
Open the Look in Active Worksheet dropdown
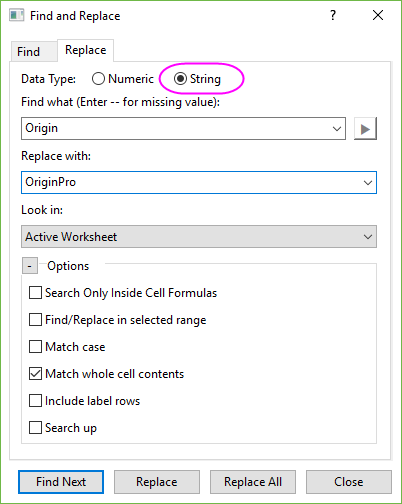pyautogui.click(x=199, y=237)
